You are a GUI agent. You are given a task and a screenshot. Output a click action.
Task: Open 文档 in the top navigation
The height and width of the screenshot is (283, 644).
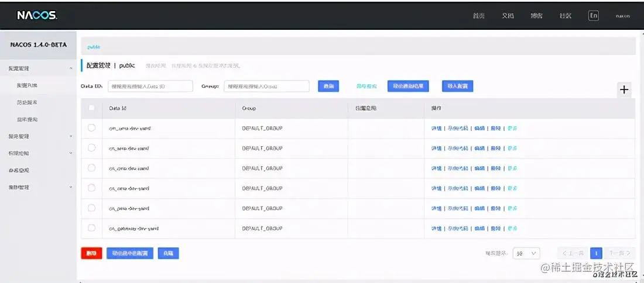(x=508, y=16)
